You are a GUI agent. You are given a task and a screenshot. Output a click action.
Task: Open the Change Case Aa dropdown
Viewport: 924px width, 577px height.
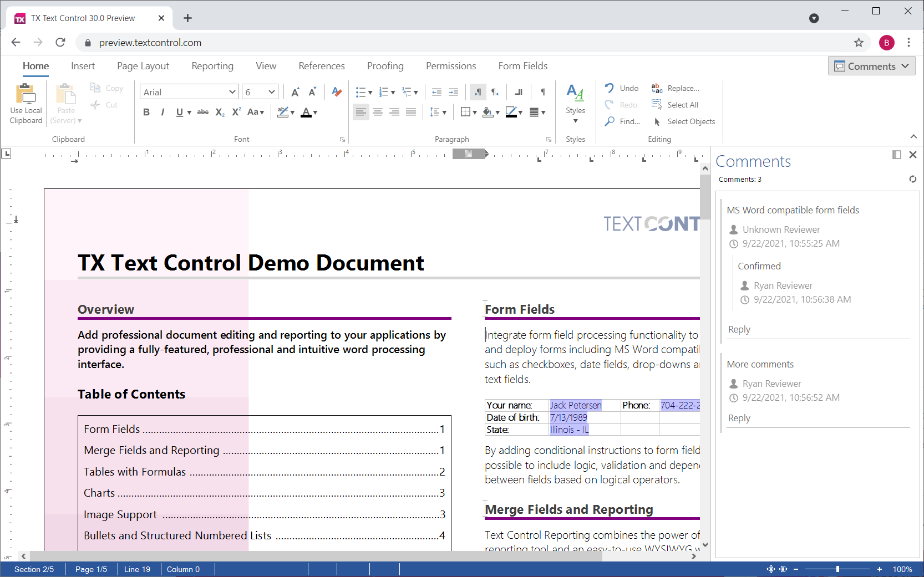256,112
